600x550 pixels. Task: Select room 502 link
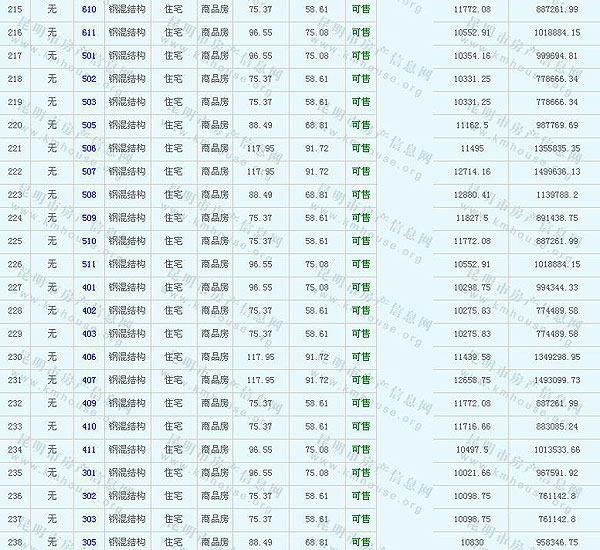pyautogui.click(x=89, y=78)
